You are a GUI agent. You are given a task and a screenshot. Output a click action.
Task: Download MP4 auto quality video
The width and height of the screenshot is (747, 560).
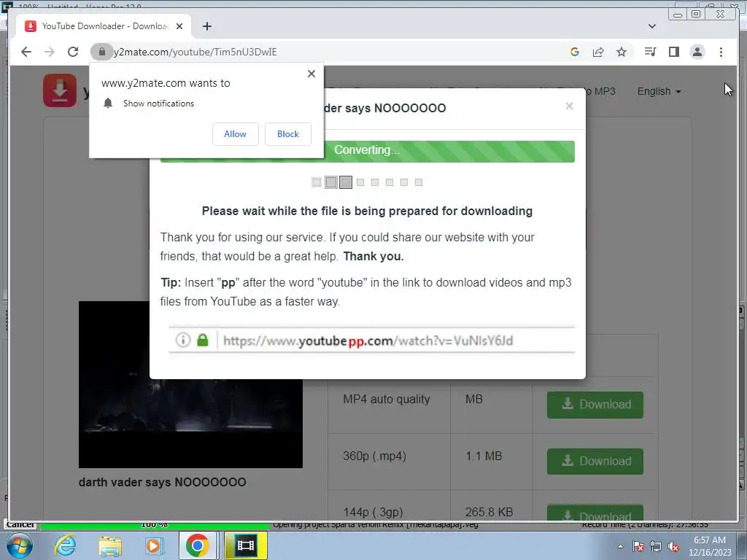point(595,405)
